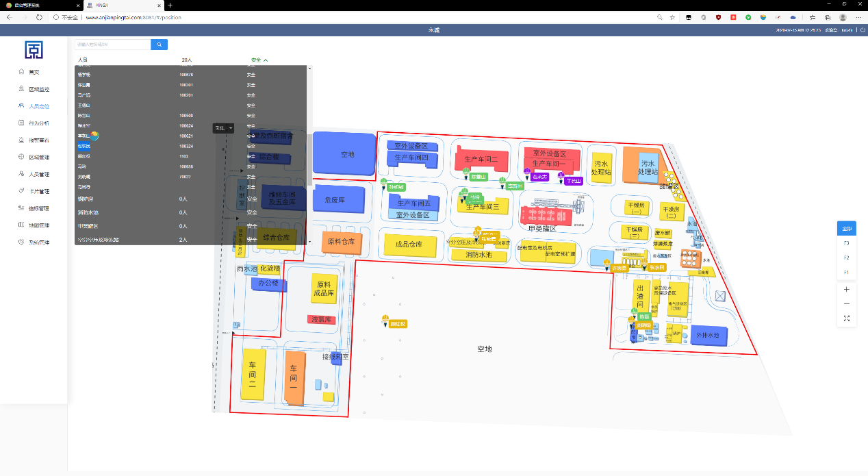Click the alarm bell icon in sidebar
This screenshot has width=868, height=476.
tap(22, 140)
